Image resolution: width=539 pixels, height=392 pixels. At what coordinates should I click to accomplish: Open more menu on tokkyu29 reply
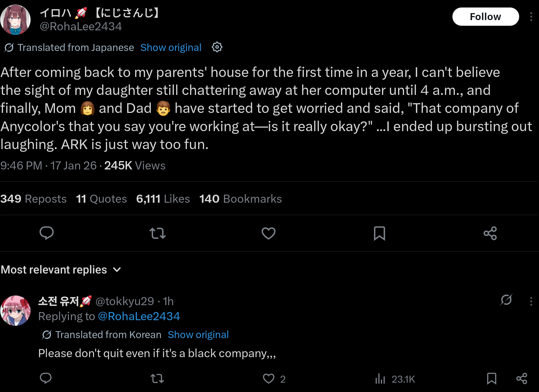tap(531, 301)
